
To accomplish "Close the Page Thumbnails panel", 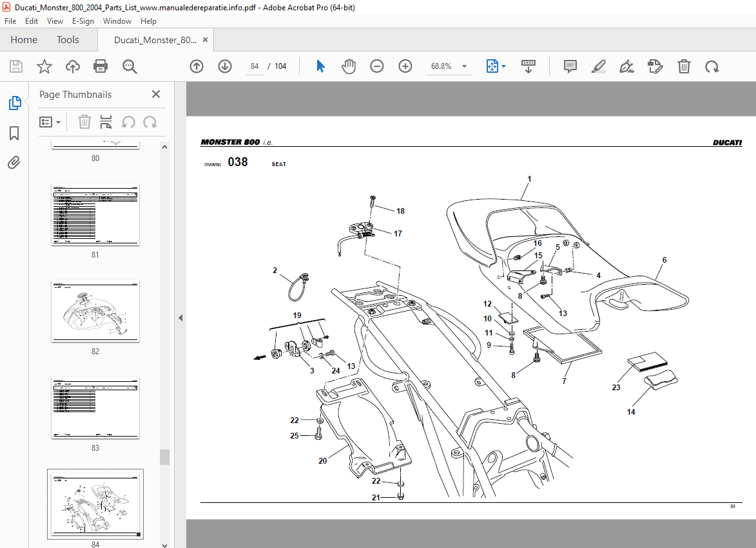I will [155, 94].
